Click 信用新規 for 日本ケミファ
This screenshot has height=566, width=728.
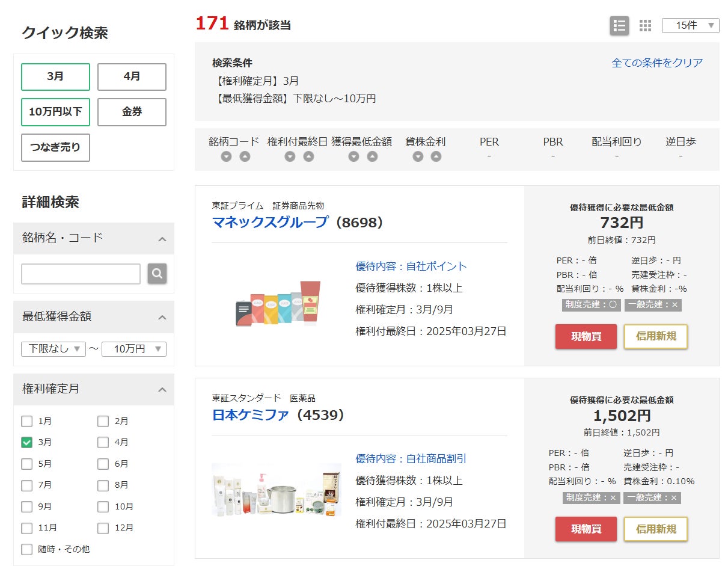pos(656,529)
